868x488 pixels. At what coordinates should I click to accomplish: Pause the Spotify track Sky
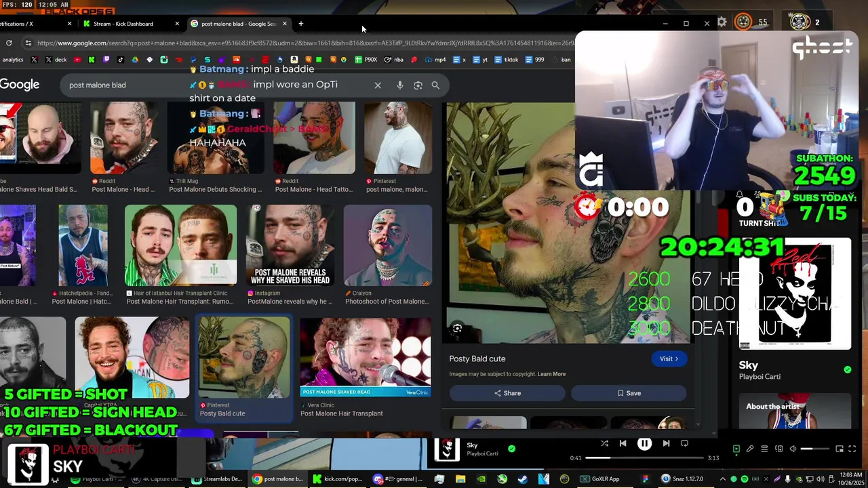(x=644, y=443)
